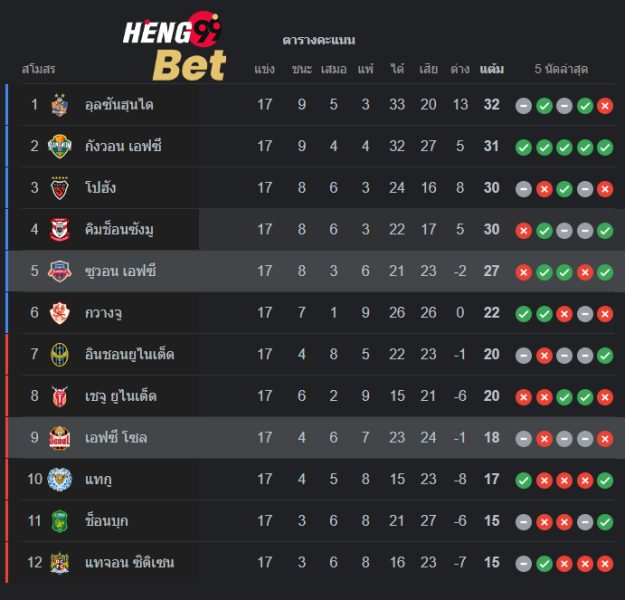
Task: Click the light blue แทกู club crest
Action: pos(60,479)
